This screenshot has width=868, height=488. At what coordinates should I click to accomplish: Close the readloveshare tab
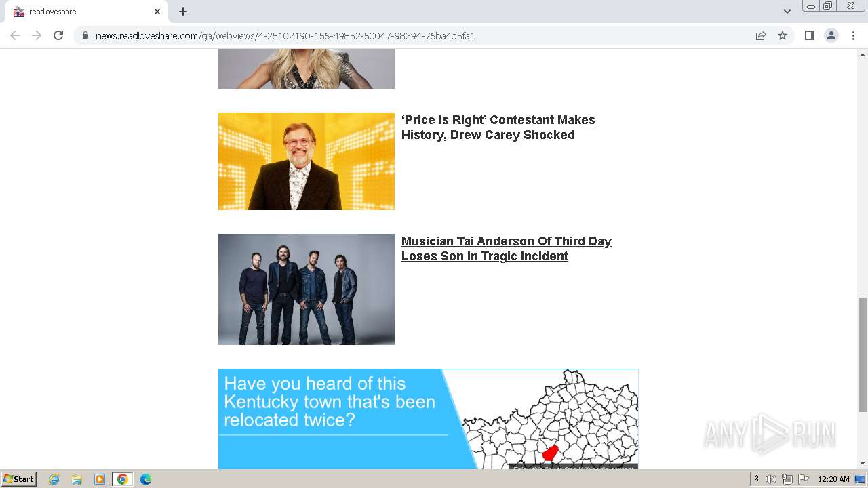point(157,12)
